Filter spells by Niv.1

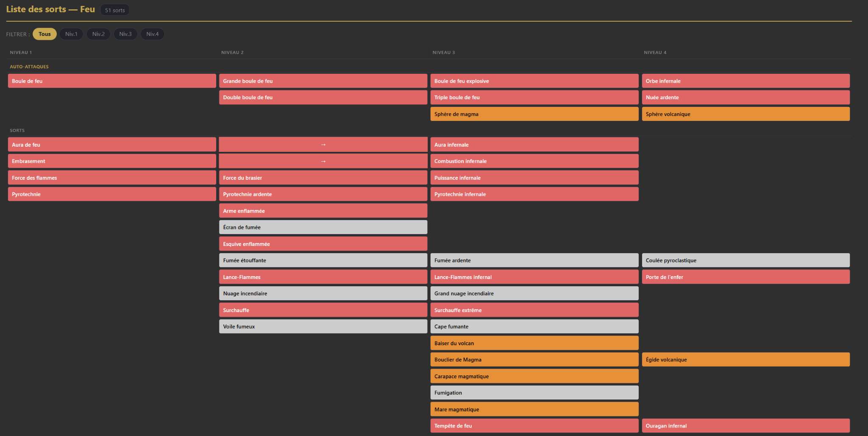click(71, 34)
